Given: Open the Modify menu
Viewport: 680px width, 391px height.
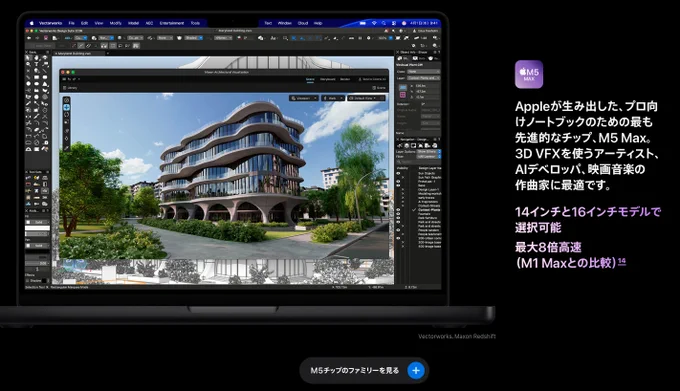Looking at the screenshot, I should pos(115,23).
